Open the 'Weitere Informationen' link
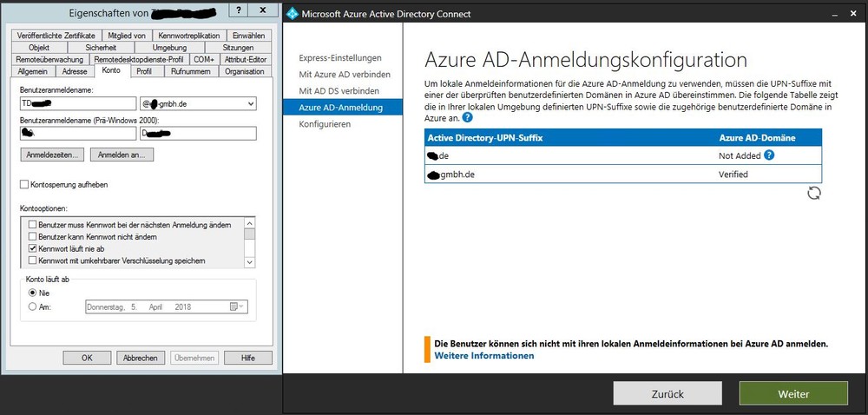 pos(483,356)
